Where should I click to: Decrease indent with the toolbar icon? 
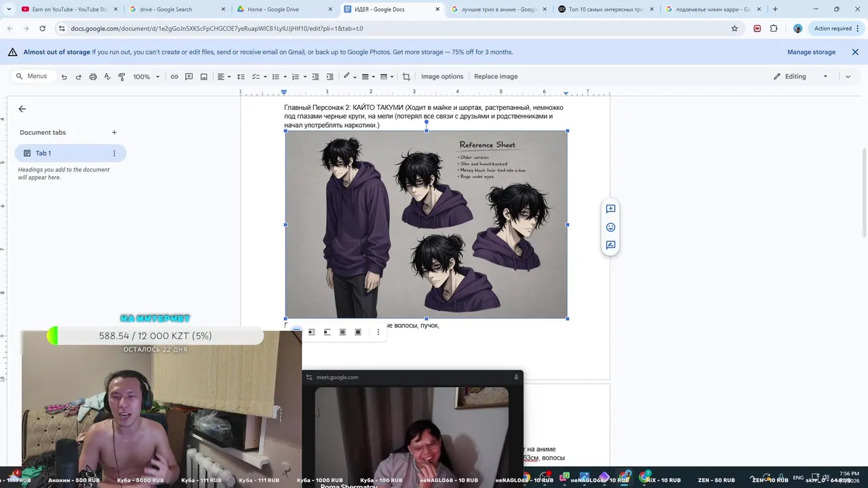click(315, 77)
